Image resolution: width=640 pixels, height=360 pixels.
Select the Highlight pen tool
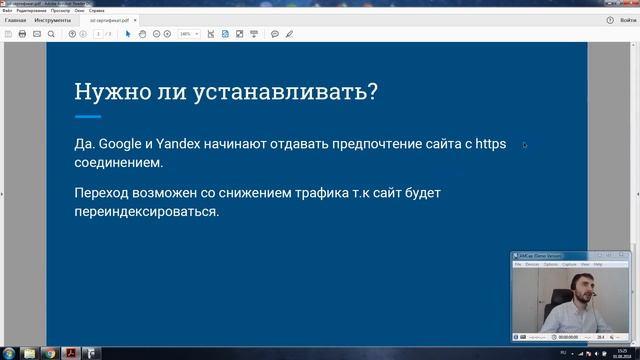pos(289,34)
